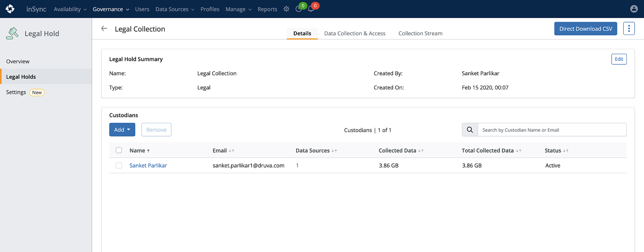Open Settings in the sidebar

coord(16,92)
